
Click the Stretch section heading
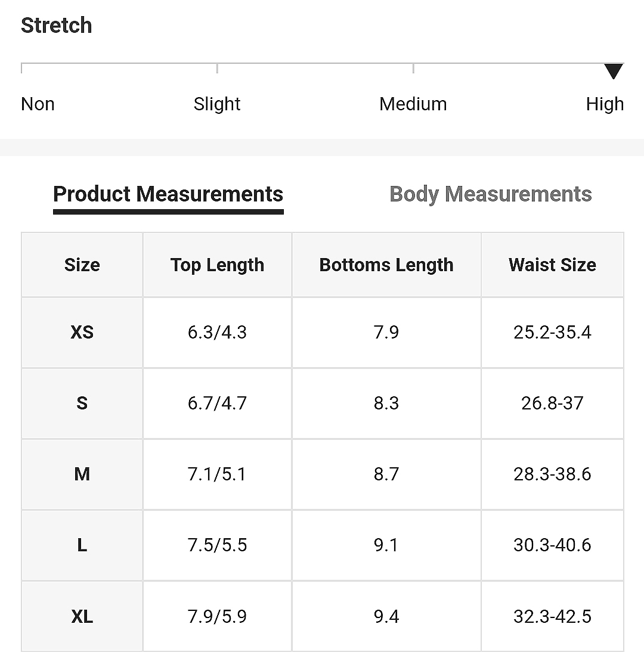[x=57, y=26]
